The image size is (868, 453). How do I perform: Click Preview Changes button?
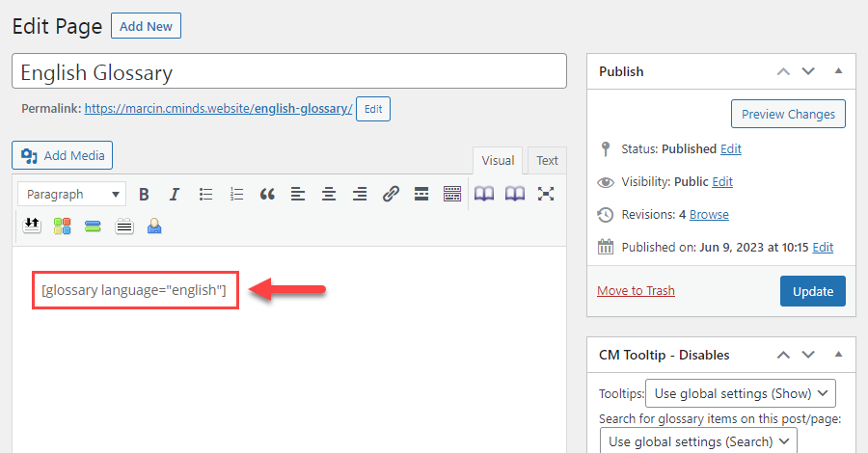788,114
